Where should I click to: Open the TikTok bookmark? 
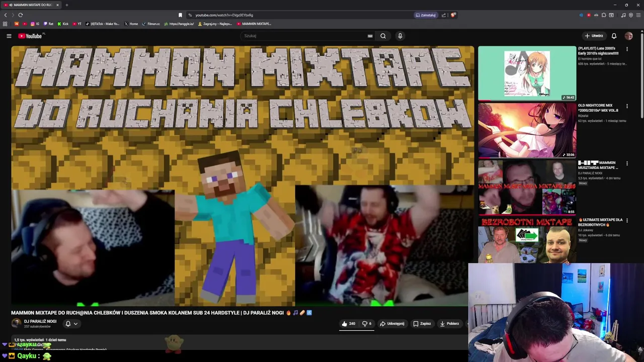tap(103, 24)
